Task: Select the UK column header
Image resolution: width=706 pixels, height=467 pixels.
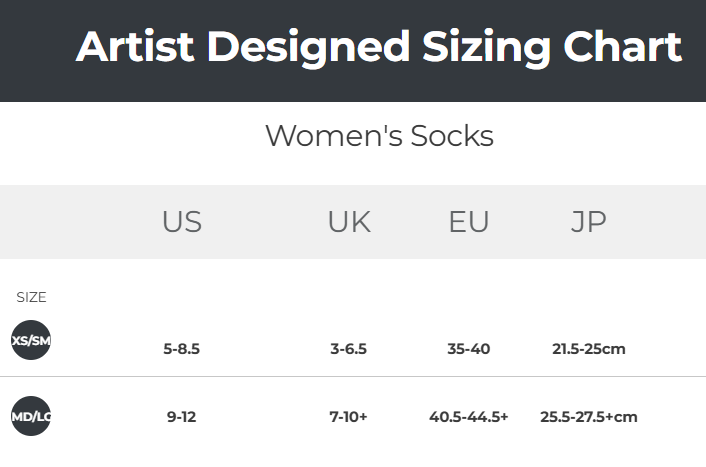Action: (x=349, y=222)
